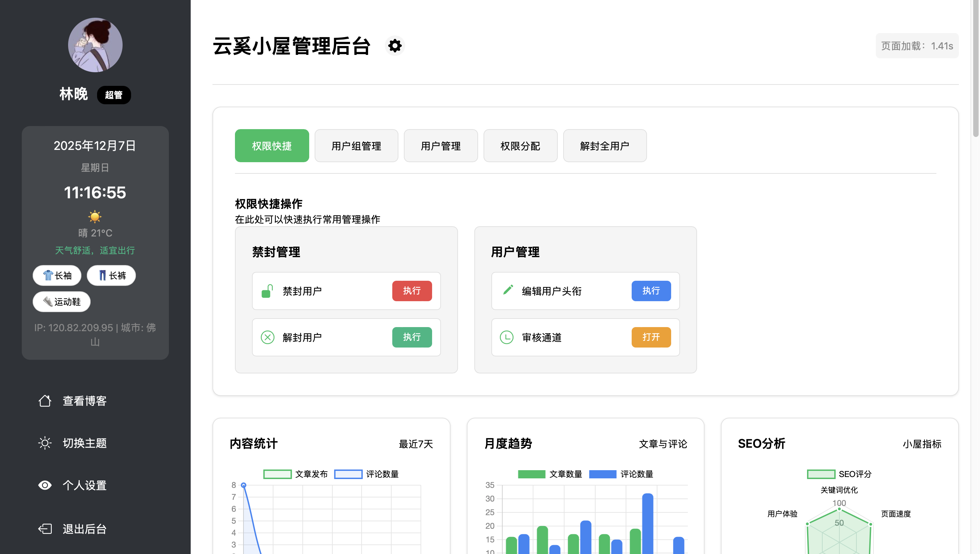
Task: Click blue 执行 button for 编辑用户头衔
Action: 651,291
